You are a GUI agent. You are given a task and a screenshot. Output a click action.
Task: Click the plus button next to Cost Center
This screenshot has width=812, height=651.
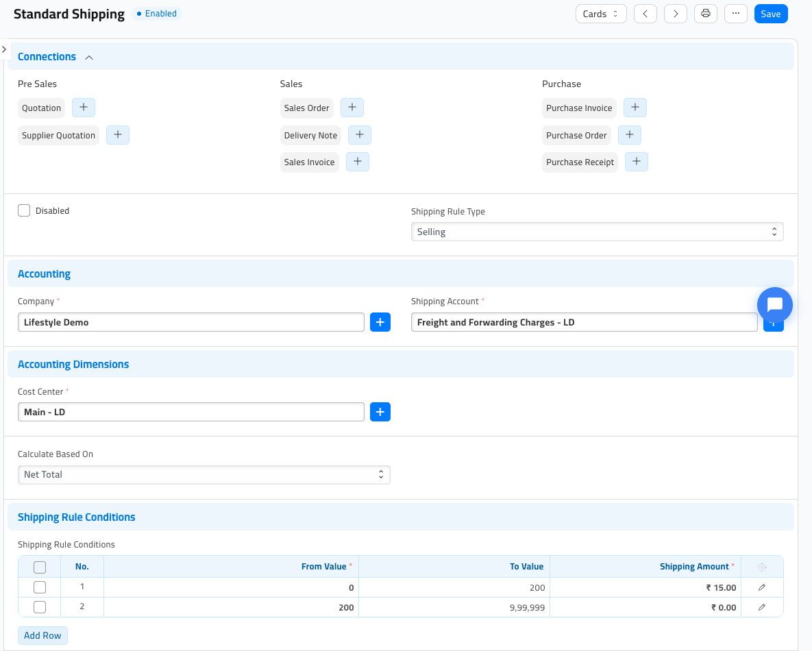tap(380, 412)
